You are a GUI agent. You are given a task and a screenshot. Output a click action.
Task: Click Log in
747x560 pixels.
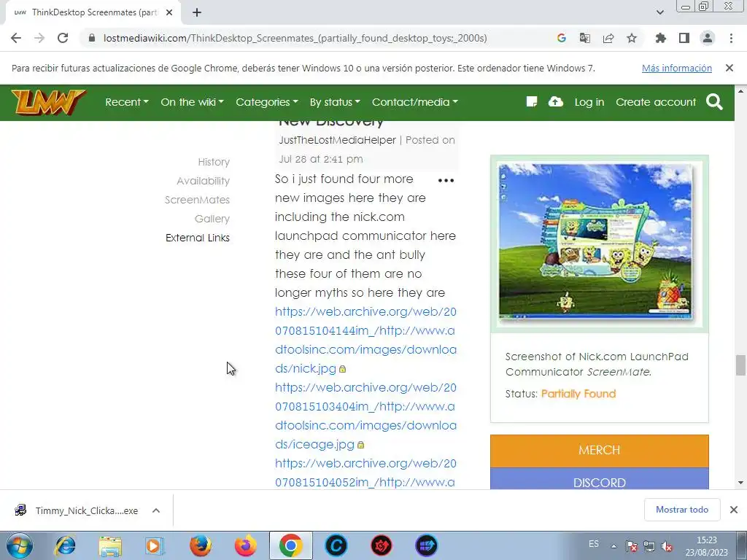coord(589,102)
